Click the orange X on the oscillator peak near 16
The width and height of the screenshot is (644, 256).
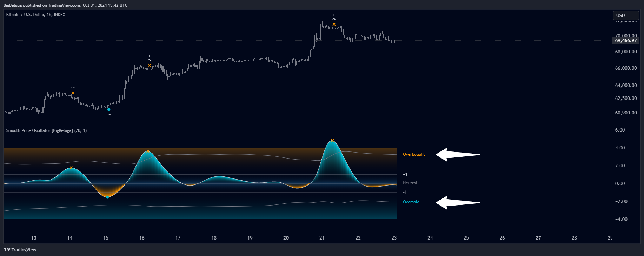coord(148,151)
